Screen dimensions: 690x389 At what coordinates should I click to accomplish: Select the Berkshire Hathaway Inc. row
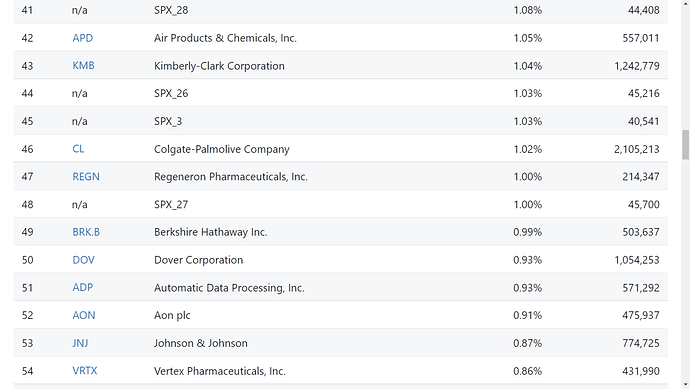(341, 231)
